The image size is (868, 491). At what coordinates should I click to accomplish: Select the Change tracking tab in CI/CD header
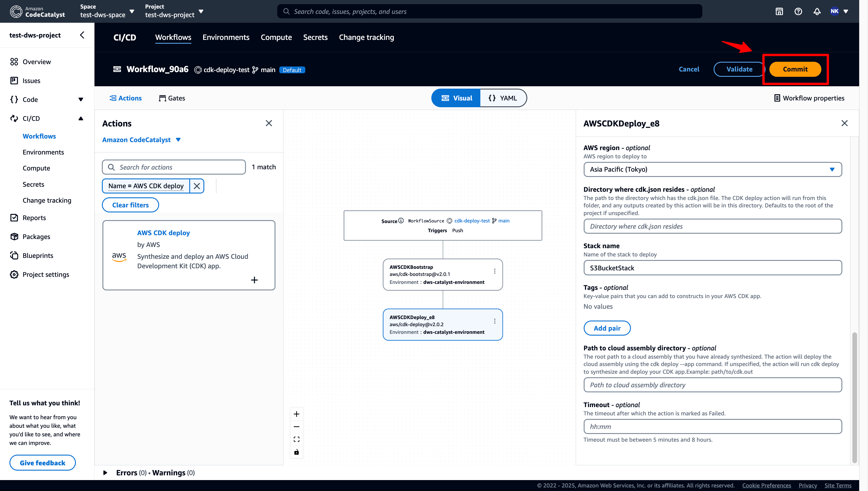[366, 37]
